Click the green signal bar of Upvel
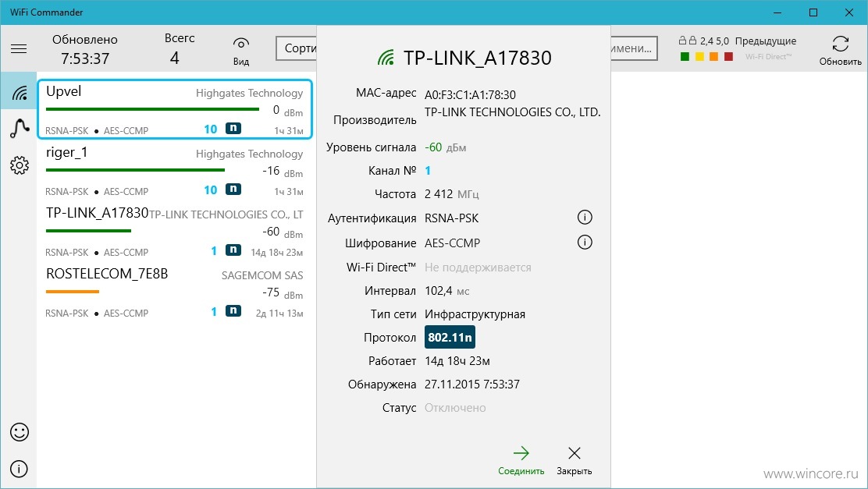Viewport: 868px width, 489px height. tap(152, 109)
